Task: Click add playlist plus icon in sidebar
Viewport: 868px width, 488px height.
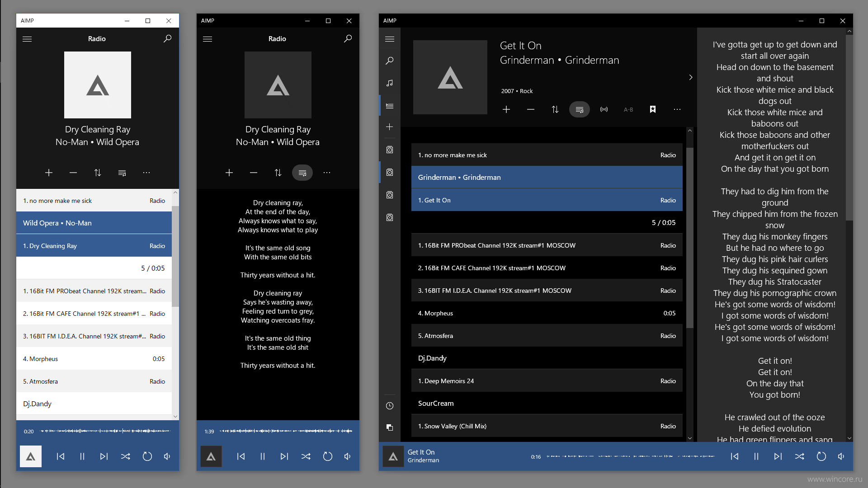Action: (390, 127)
